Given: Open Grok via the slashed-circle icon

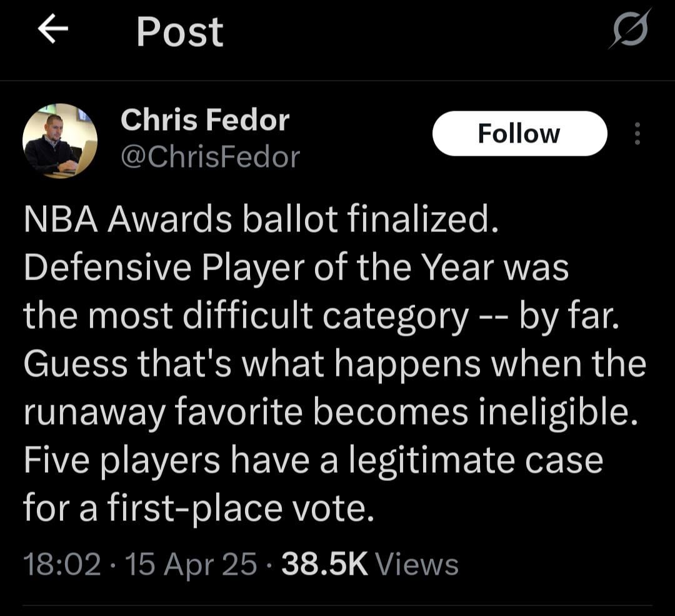Looking at the screenshot, I should (x=630, y=29).
